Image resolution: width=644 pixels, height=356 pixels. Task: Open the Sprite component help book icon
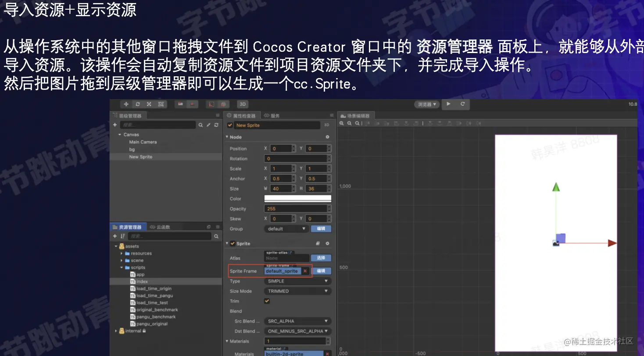tap(318, 244)
